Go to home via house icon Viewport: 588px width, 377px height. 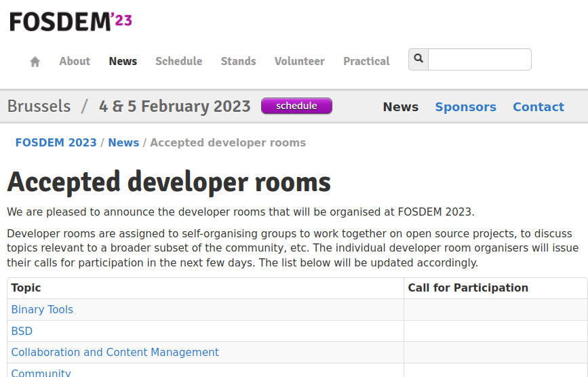(35, 62)
